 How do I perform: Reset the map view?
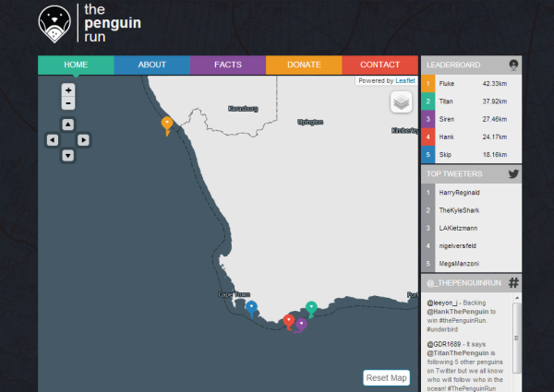coord(386,378)
